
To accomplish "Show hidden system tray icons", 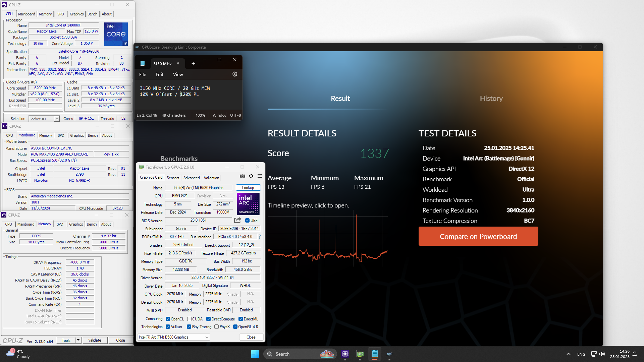I will pos(568,354).
